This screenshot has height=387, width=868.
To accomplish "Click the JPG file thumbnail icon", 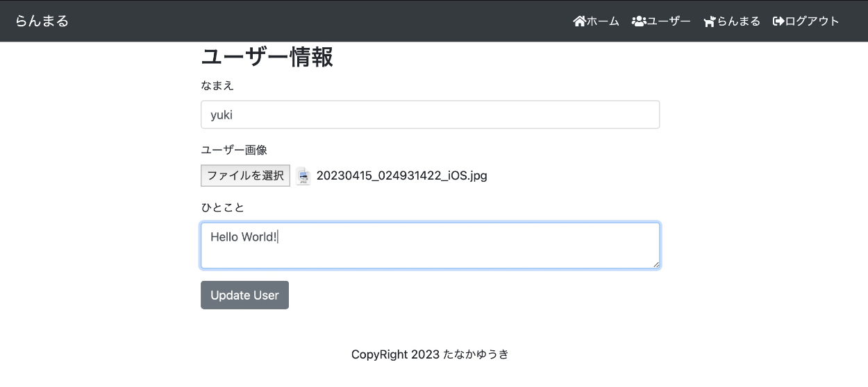I will 303,176.
